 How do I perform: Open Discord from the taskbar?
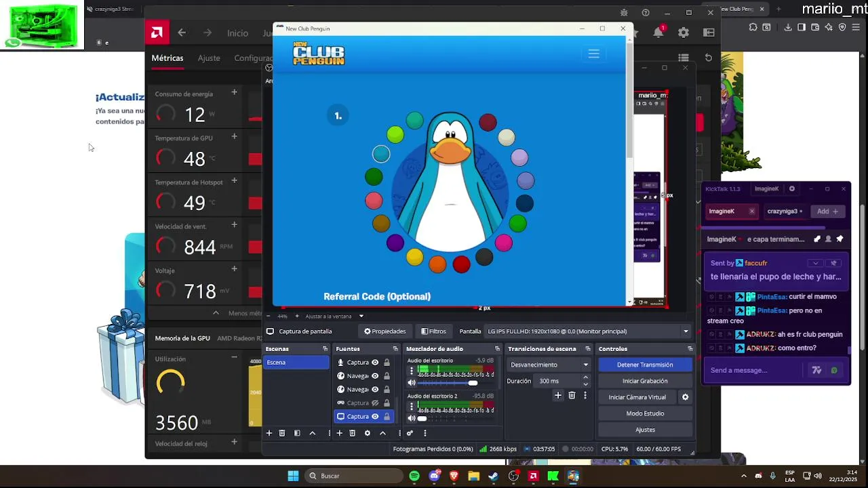click(434, 476)
